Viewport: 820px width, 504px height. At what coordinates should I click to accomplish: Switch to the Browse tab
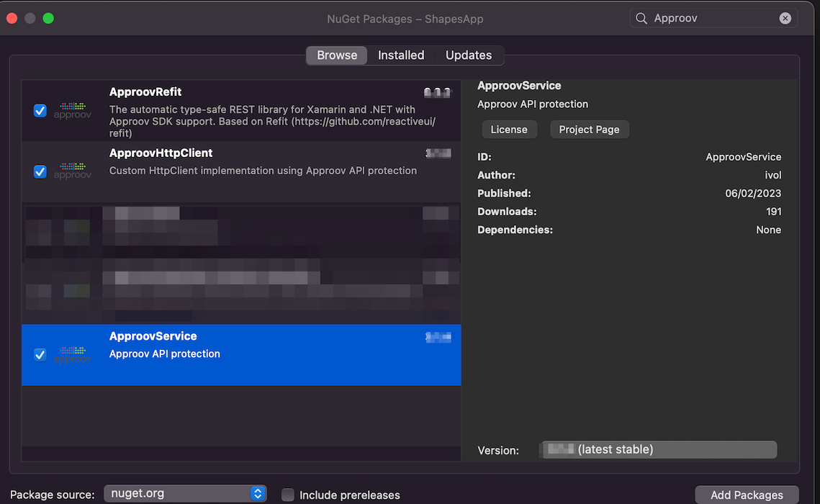(337, 55)
